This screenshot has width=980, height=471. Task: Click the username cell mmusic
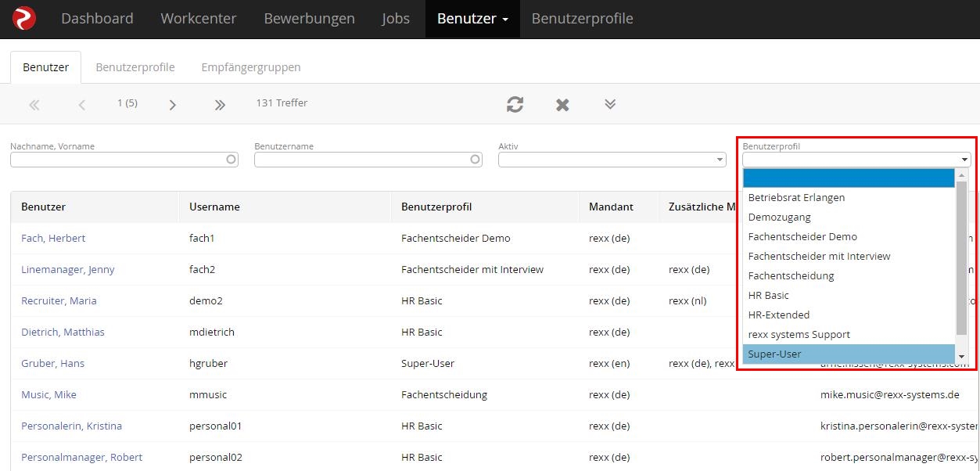coord(208,394)
